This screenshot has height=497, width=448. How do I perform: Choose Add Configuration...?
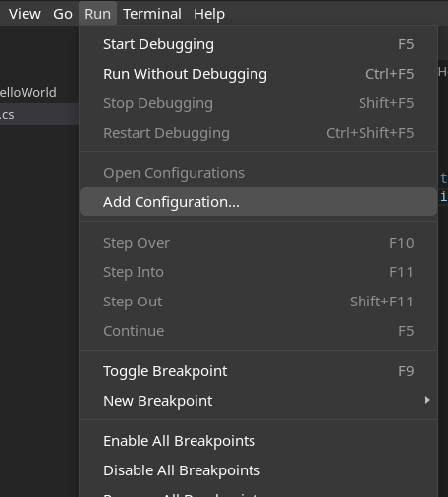(258, 201)
